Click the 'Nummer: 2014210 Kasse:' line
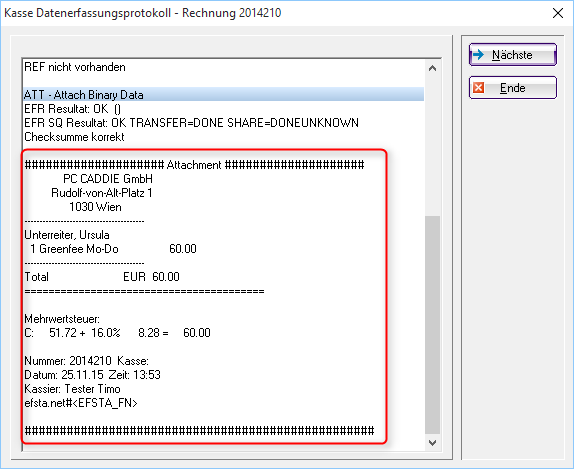 (86, 361)
